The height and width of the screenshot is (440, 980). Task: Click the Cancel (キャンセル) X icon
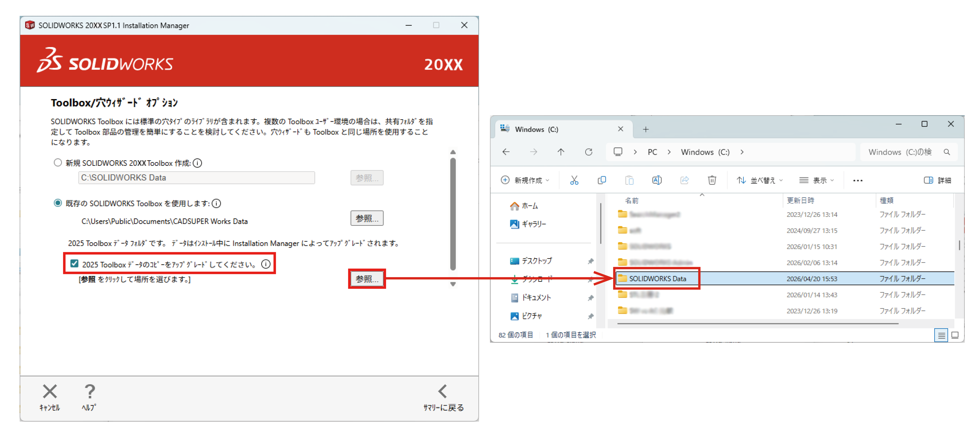[50, 391]
